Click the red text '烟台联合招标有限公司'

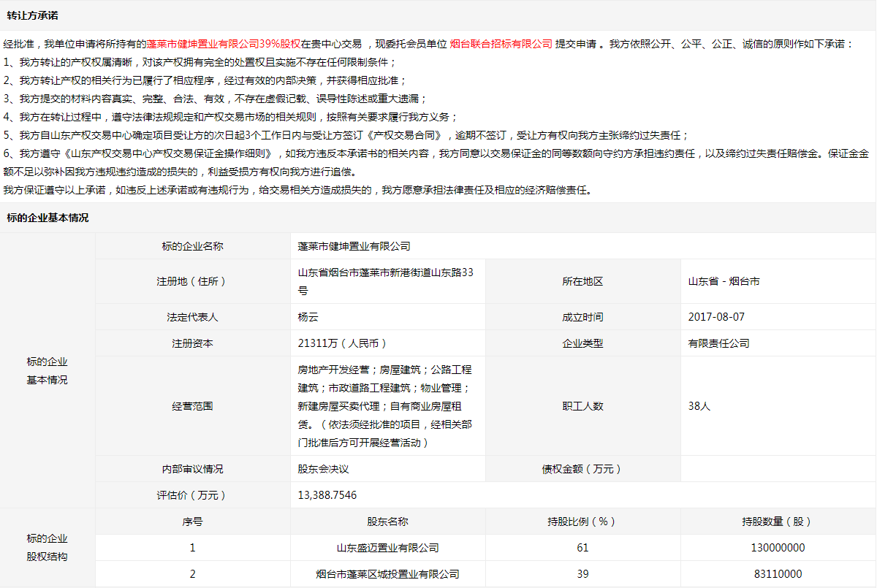[x=501, y=44]
